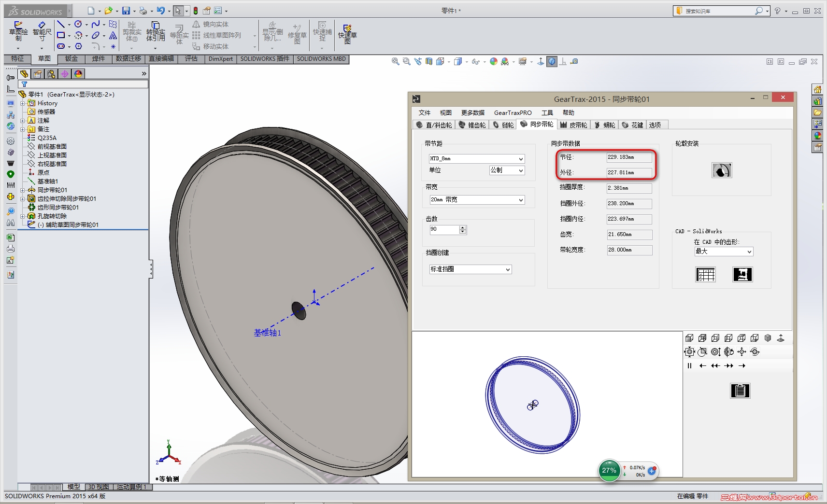The image size is (827, 504).
Task: Open the DisplayManager color-ball tab
Action: tap(78, 74)
